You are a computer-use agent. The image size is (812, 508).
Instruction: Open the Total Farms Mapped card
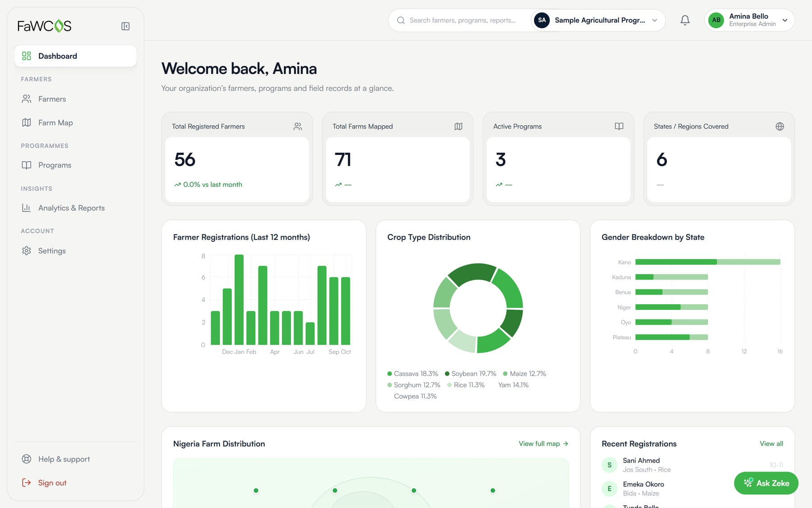coord(397,159)
